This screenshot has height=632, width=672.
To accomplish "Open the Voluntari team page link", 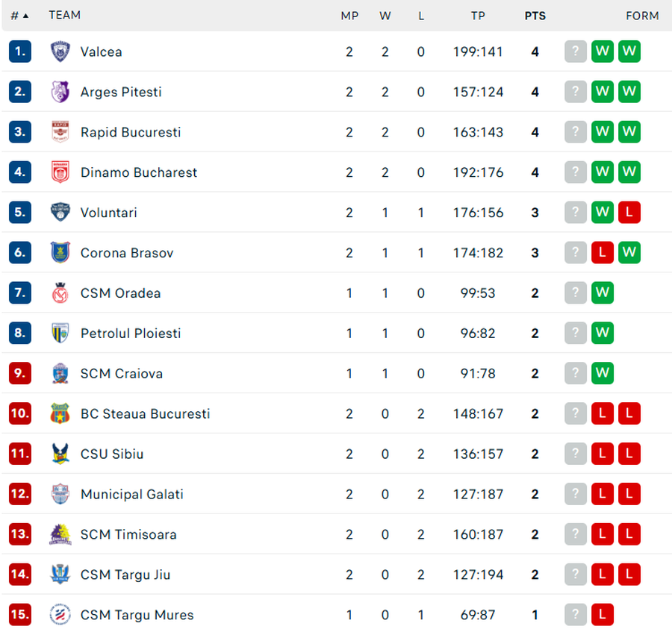I will (x=108, y=213).
